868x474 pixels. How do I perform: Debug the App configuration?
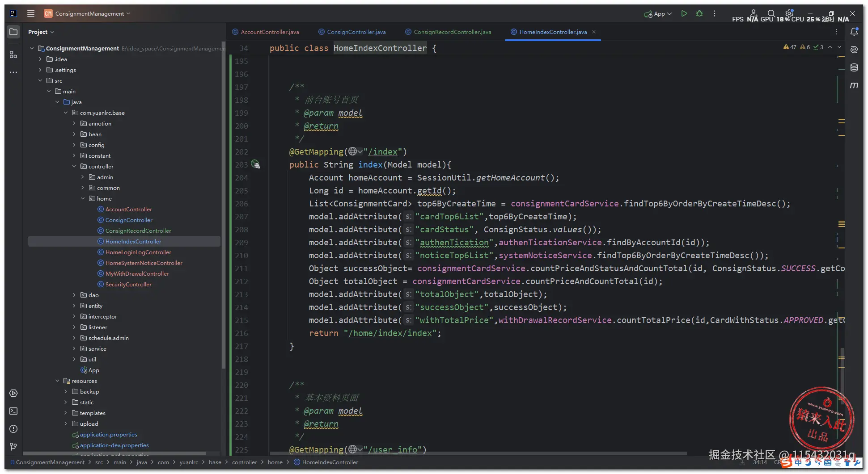click(x=699, y=13)
